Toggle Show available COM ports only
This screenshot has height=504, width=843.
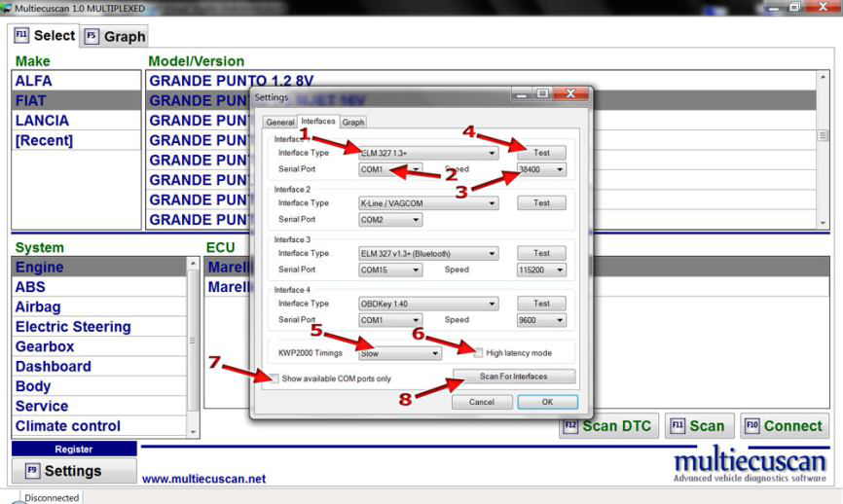click(275, 378)
